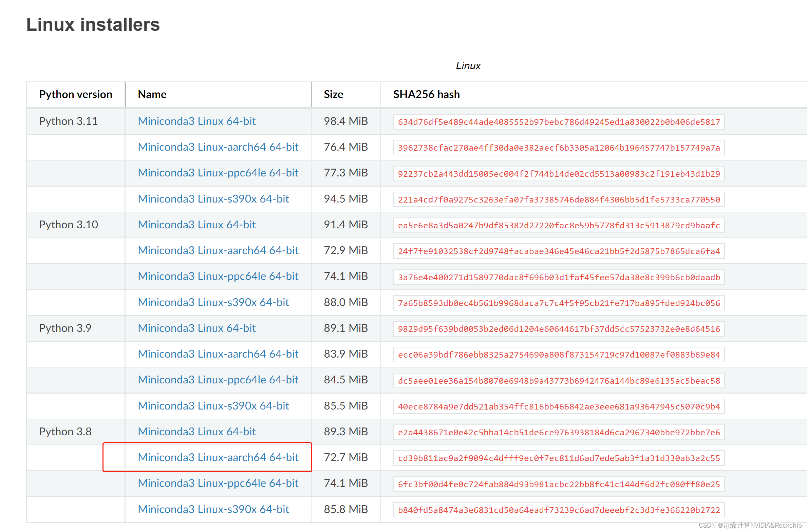Select the hash starting with 6fc3bf00d4fe0c72
Image resolution: width=807 pixels, height=532 pixels.
pyautogui.click(x=559, y=484)
